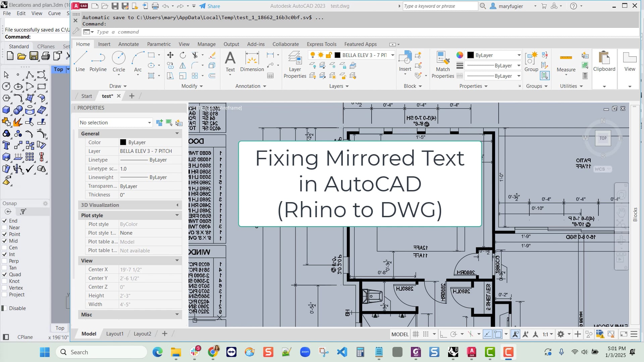Click the color wheel object color icon

pyautogui.click(x=460, y=55)
